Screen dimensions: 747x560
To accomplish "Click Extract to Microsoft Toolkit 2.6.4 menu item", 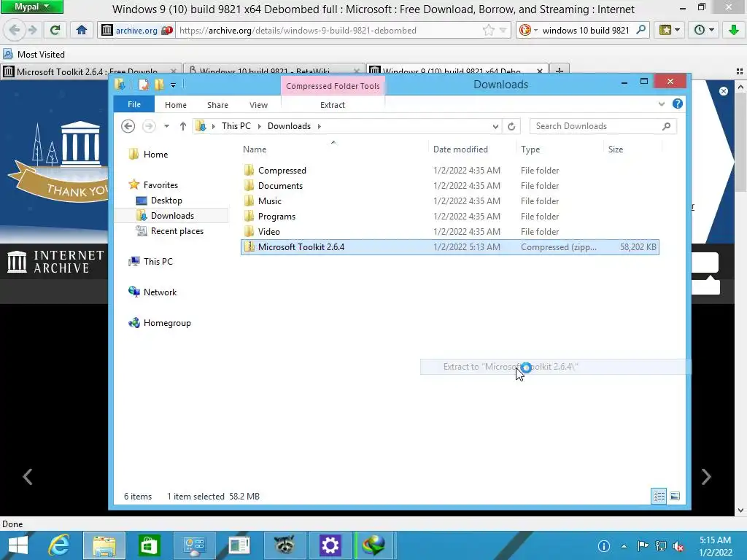I will (x=555, y=367).
